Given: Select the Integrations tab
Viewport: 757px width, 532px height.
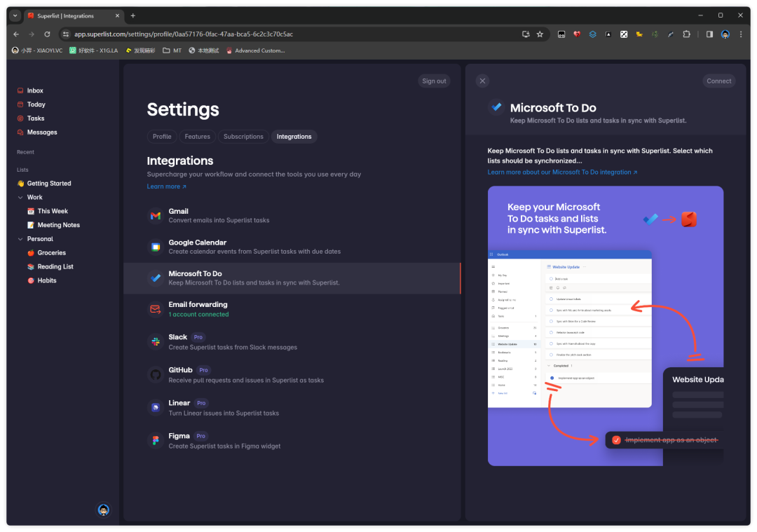Looking at the screenshot, I should [294, 137].
